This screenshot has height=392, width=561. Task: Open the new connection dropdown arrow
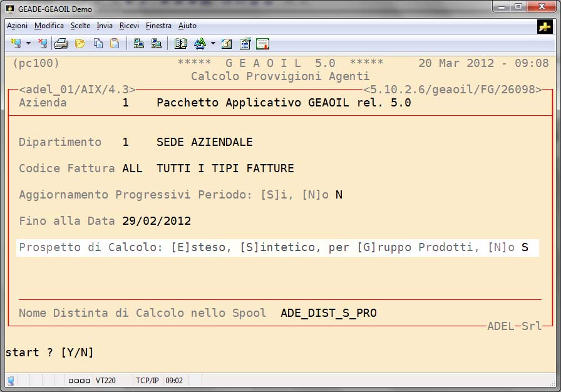(x=28, y=43)
